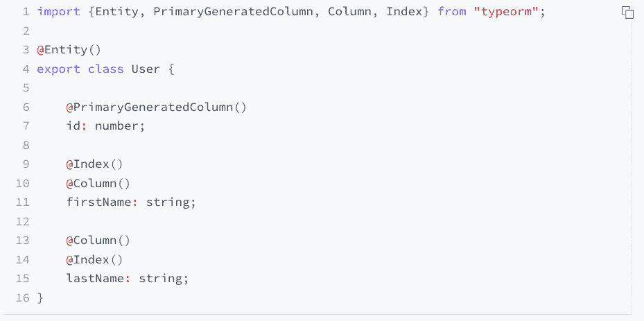Click line number 1
The image size is (644, 321).
[26, 12]
